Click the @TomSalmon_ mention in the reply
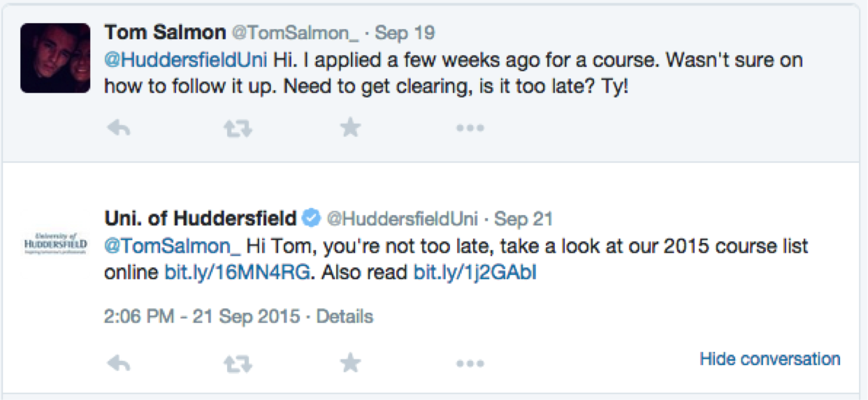This screenshot has width=868, height=400. tap(173, 246)
